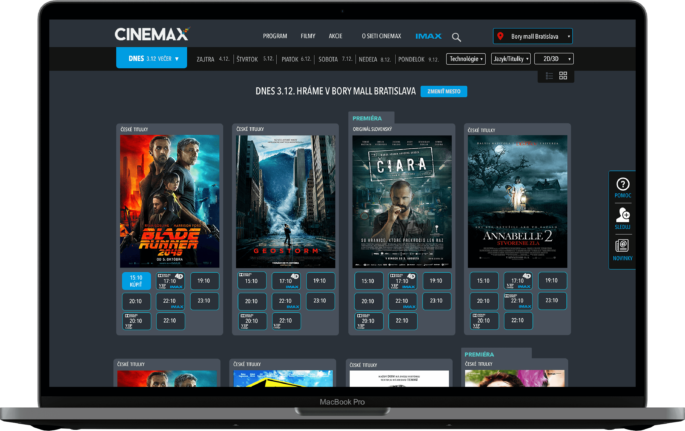Open the Pomoc help icon
Viewport: 685px width, 431px height.
tap(623, 188)
